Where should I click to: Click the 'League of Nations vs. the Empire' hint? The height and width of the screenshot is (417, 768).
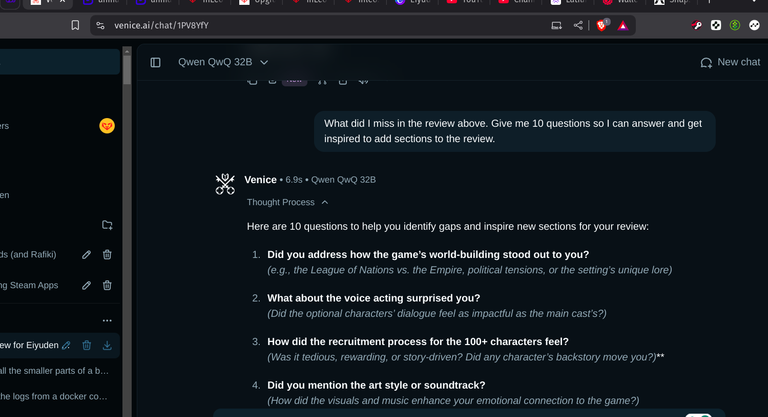(469, 270)
